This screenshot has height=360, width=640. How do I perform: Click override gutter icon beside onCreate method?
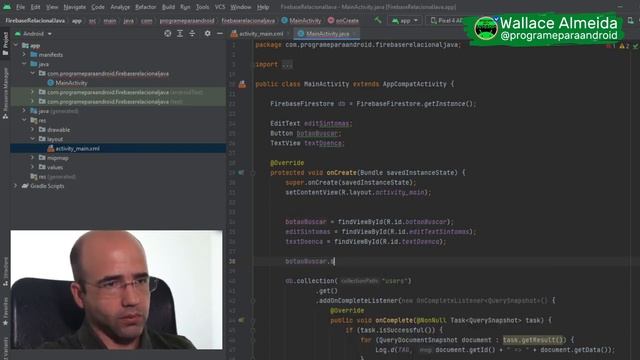pos(241,173)
